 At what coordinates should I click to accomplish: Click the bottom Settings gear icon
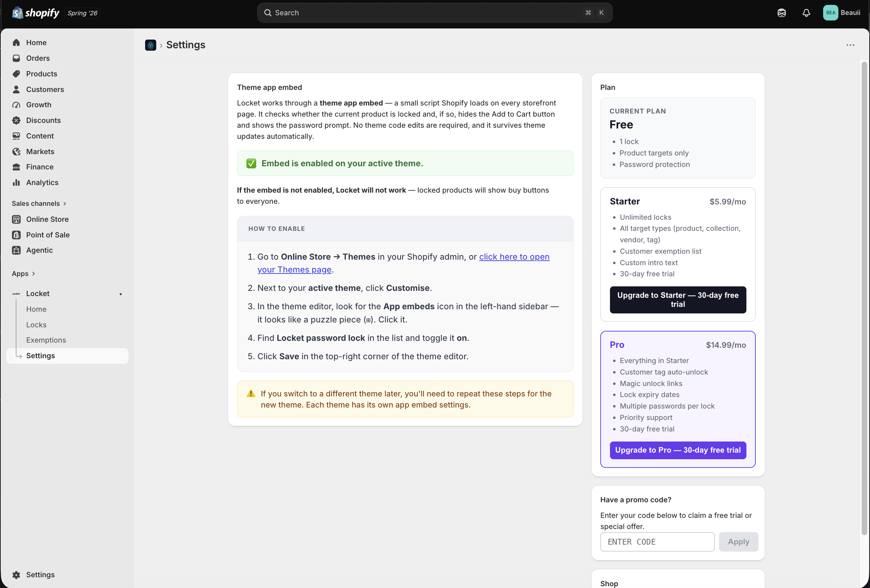[x=16, y=575]
